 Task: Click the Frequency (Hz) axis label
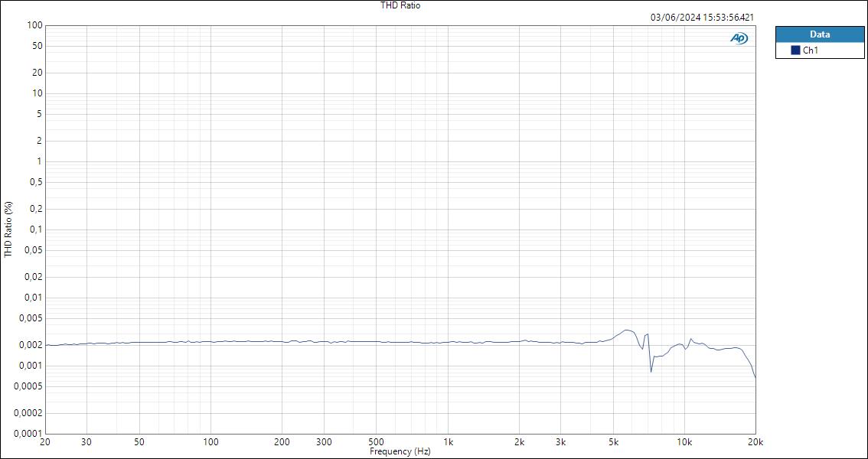[x=400, y=451]
